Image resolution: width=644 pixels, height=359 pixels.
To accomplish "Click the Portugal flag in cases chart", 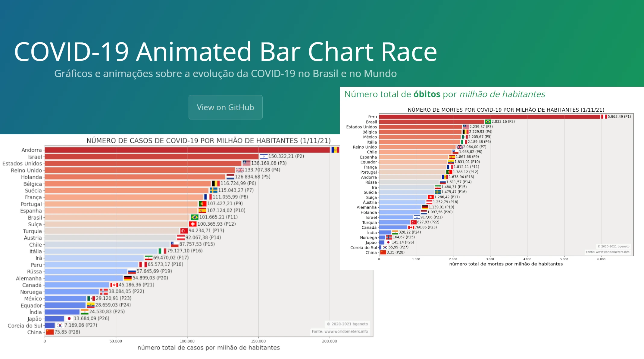I will pos(202,204).
